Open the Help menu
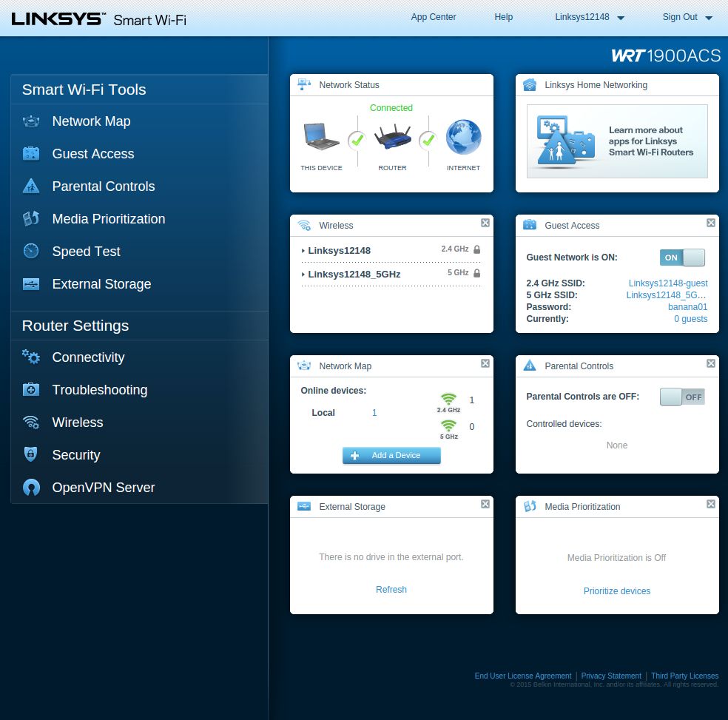Screen dimensions: 728x720 coord(503,16)
